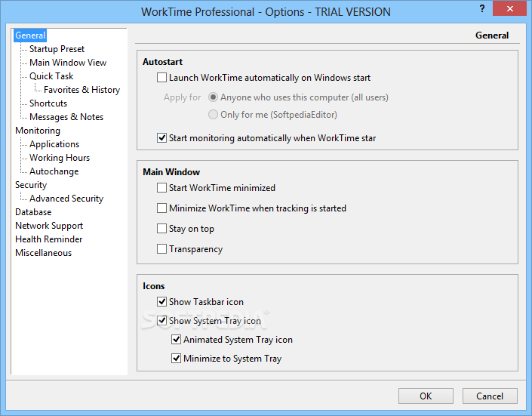Uncheck Show Taskbar icon

(161, 301)
